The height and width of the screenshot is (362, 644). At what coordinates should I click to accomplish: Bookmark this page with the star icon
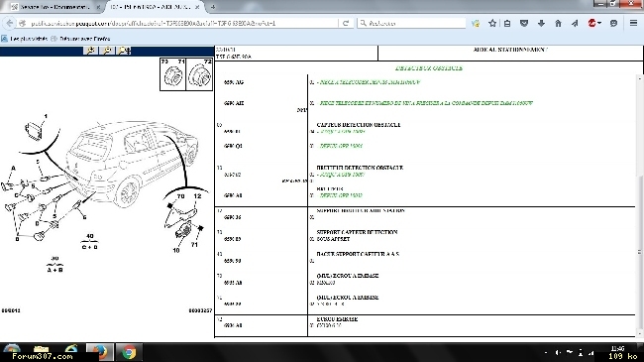click(x=492, y=23)
